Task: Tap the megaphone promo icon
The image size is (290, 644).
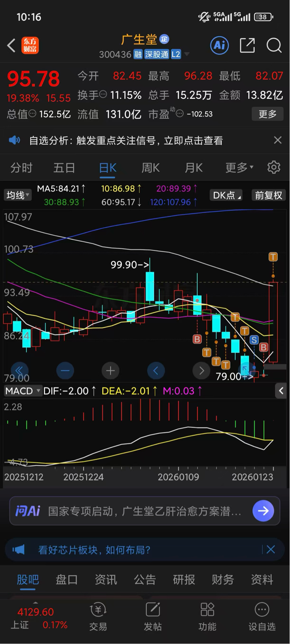Action: [x=18, y=550]
